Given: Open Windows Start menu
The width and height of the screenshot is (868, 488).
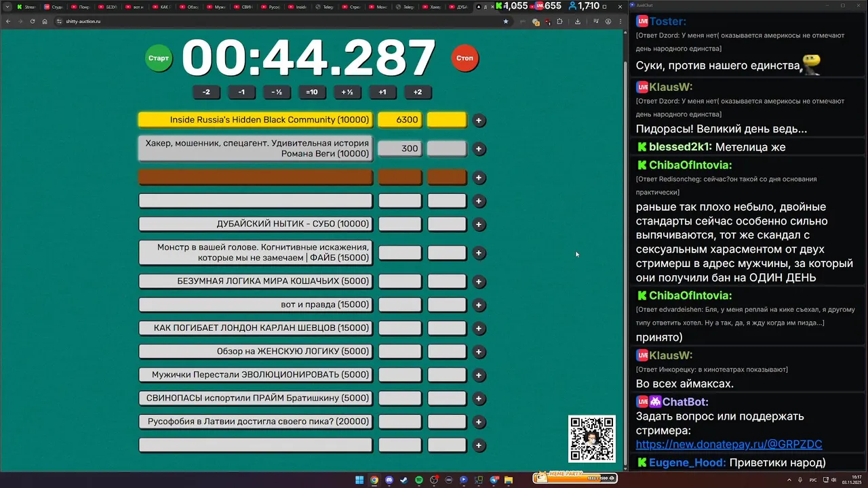Looking at the screenshot, I should 359,480.
